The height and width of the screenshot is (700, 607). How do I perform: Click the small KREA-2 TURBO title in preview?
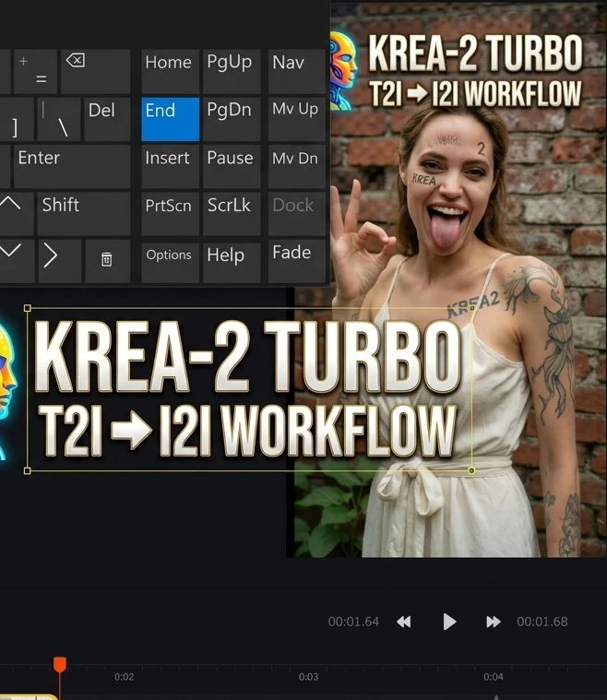[x=476, y=53]
